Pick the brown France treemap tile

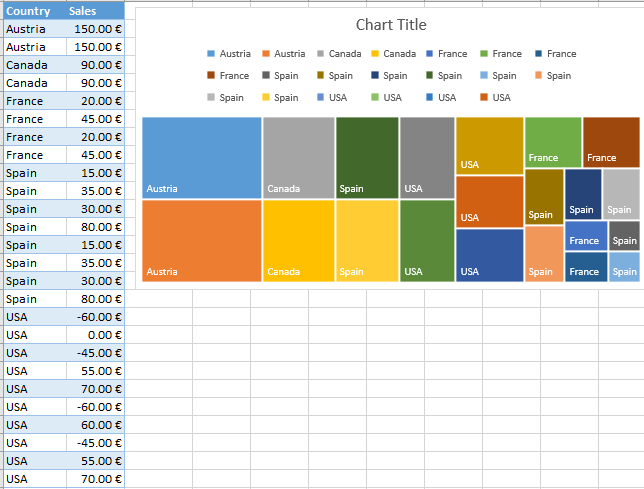click(610, 141)
